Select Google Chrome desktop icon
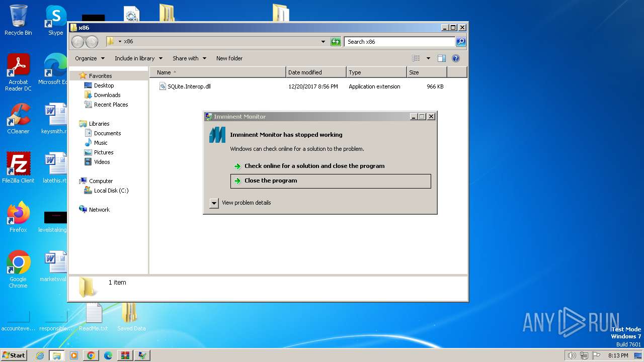This screenshot has height=362, width=644. tap(18, 269)
